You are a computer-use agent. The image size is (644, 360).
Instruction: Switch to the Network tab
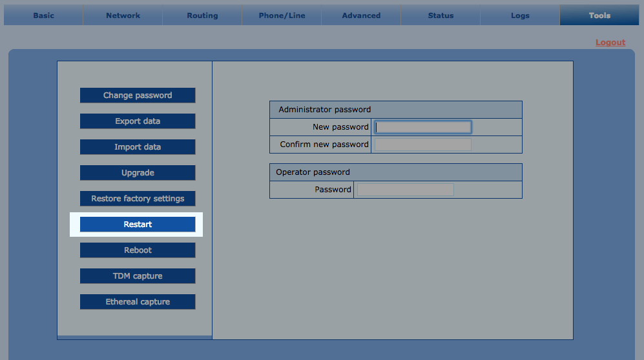point(123,15)
